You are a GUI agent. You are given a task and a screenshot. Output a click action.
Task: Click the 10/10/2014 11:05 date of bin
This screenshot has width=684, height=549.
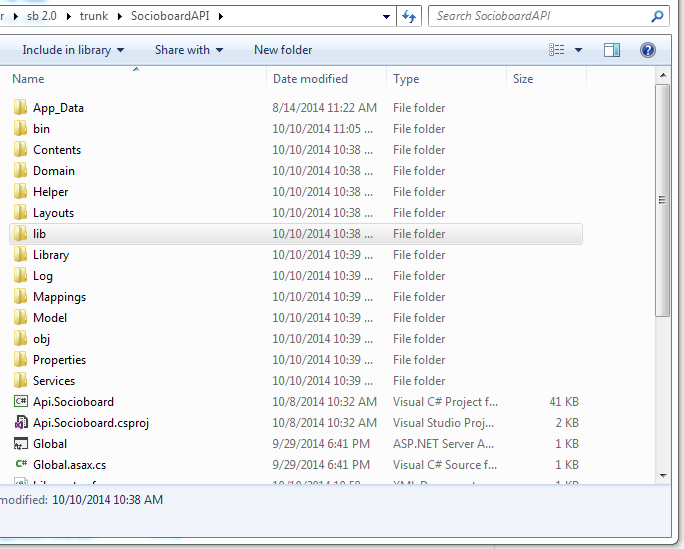(x=322, y=129)
